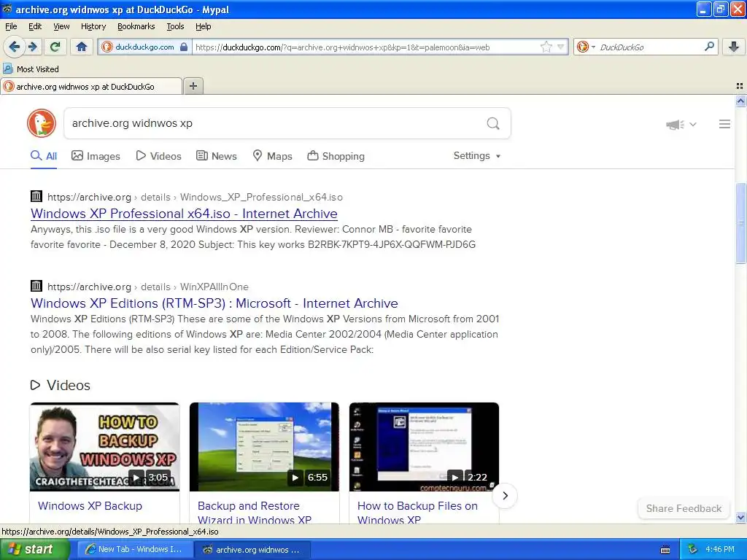Open Backup and Restore Wizard video title
The image size is (747, 560).
tap(255, 513)
